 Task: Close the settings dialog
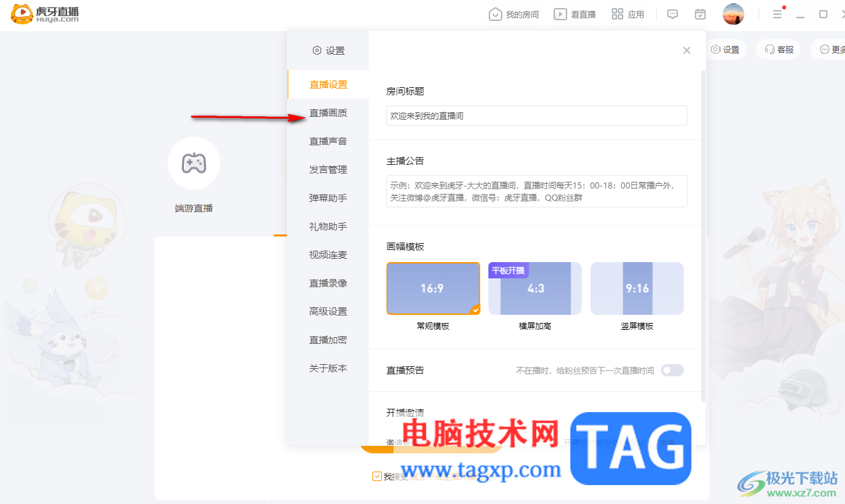coord(687,50)
